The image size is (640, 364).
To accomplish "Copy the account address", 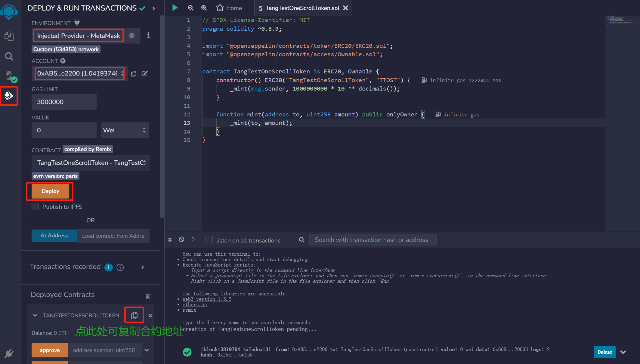I will (x=134, y=73).
